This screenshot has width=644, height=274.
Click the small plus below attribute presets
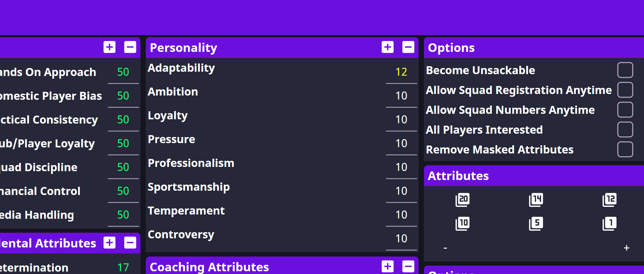click(626, 248)
